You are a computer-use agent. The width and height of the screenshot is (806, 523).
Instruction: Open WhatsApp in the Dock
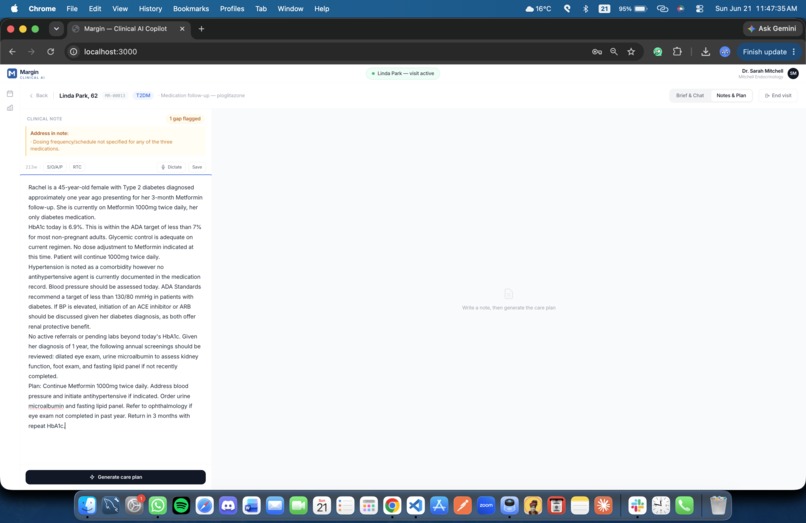pos(158,506)
